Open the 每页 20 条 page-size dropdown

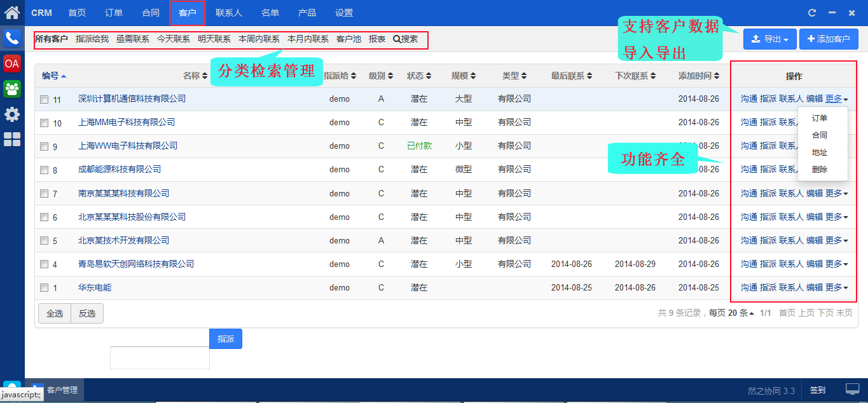click(x=731, y=313)
